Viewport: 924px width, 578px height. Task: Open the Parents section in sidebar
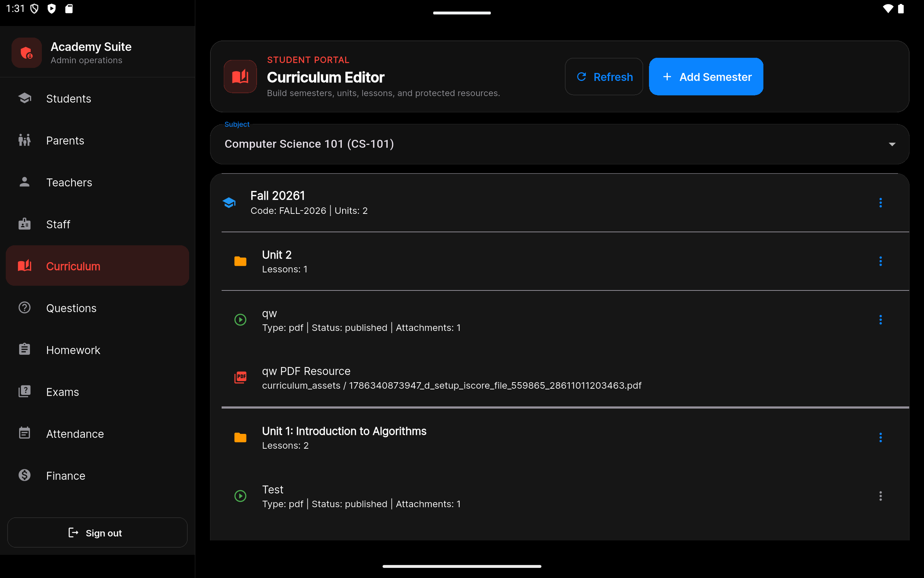tap(97, 140)
